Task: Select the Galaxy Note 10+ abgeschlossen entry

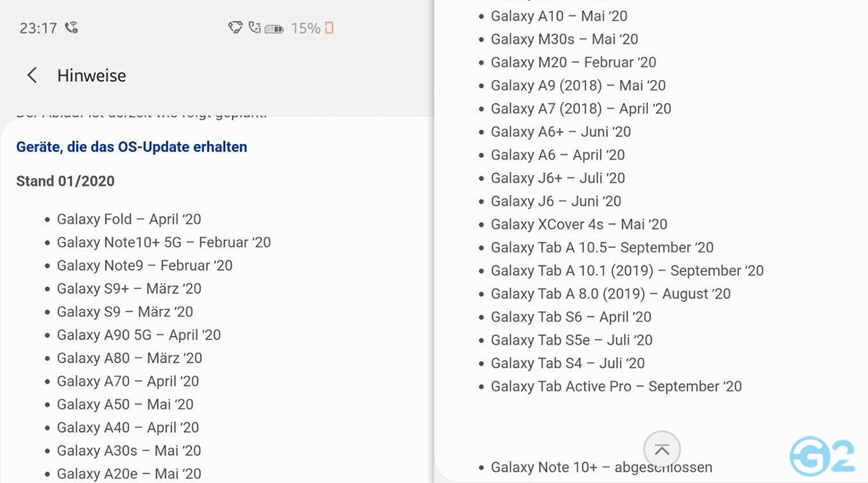Action: (x=601, y=467)
